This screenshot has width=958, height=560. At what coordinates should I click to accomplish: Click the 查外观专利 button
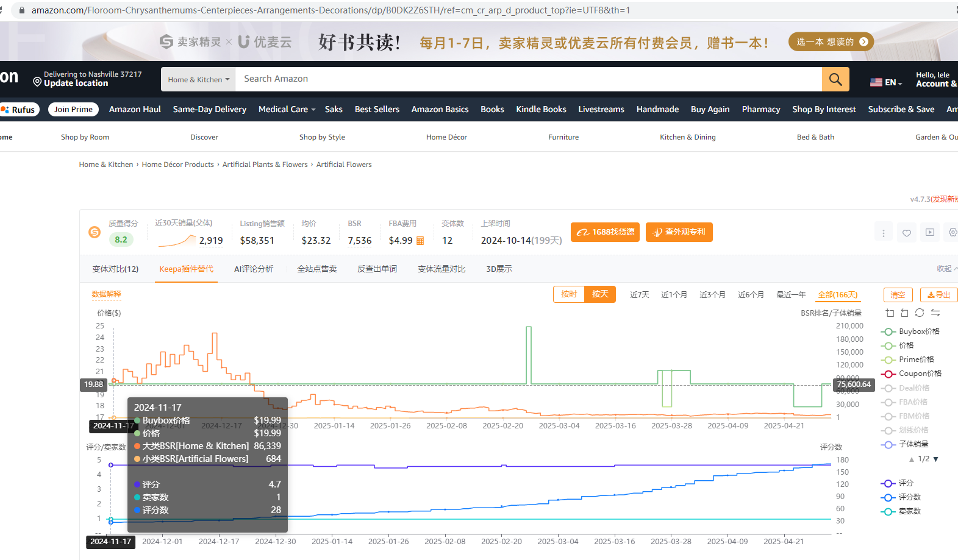679,232
